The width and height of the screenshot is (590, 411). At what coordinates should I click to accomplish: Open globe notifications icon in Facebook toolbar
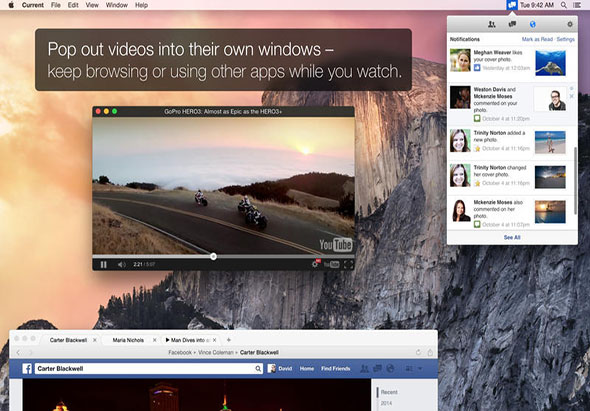(390, 368)
